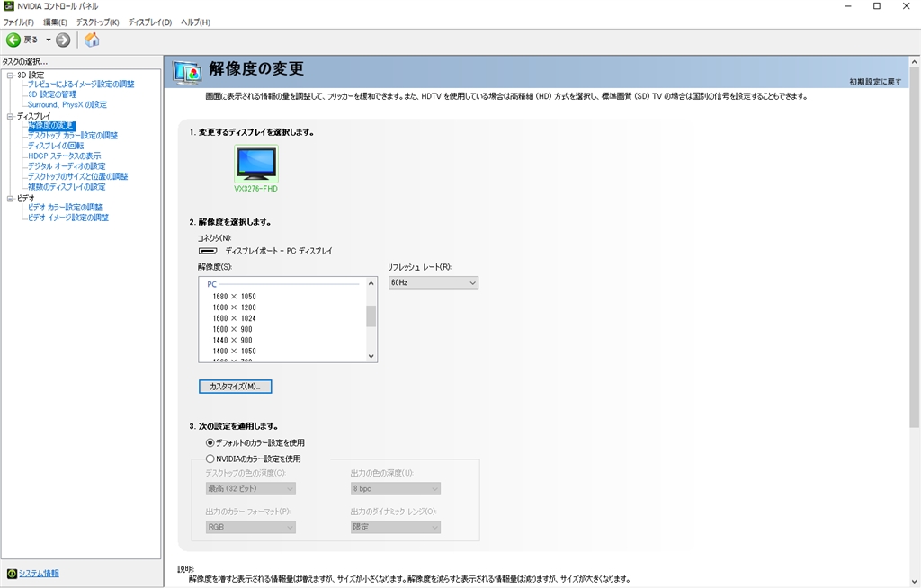The height and width of the screenshot is (588, 921).
Task: Open ビデオ カラー設定の調整
Action: (x=65, y=208)
